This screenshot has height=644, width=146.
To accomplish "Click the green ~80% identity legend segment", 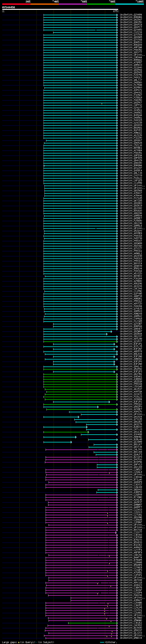I will pyautogui.click(x=101, y=4).
